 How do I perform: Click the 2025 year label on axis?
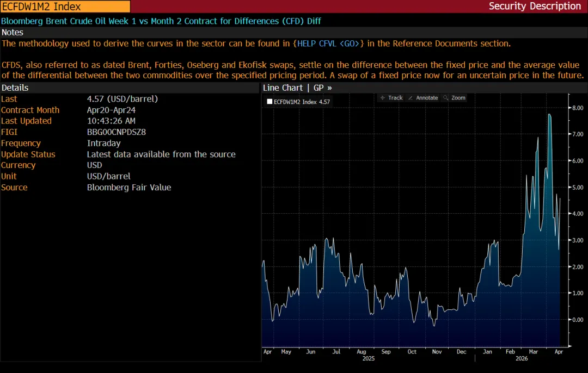(368, 359)
